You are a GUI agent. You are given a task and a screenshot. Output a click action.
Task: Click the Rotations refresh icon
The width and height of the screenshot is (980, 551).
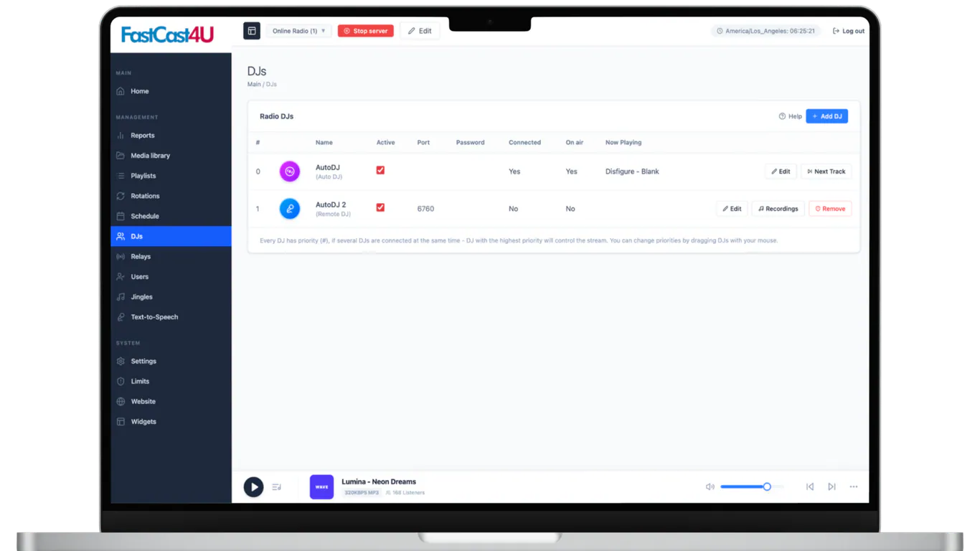point(121,195)
